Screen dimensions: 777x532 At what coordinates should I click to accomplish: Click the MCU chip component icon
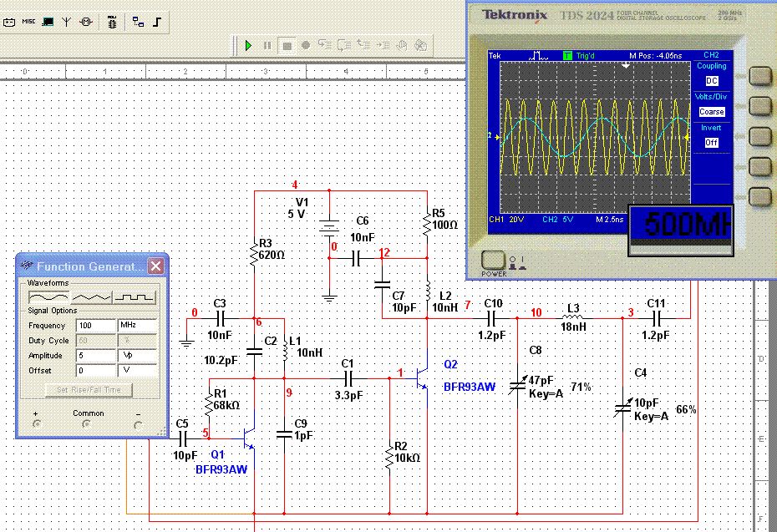pyautogui.click(x=112, y=23)
